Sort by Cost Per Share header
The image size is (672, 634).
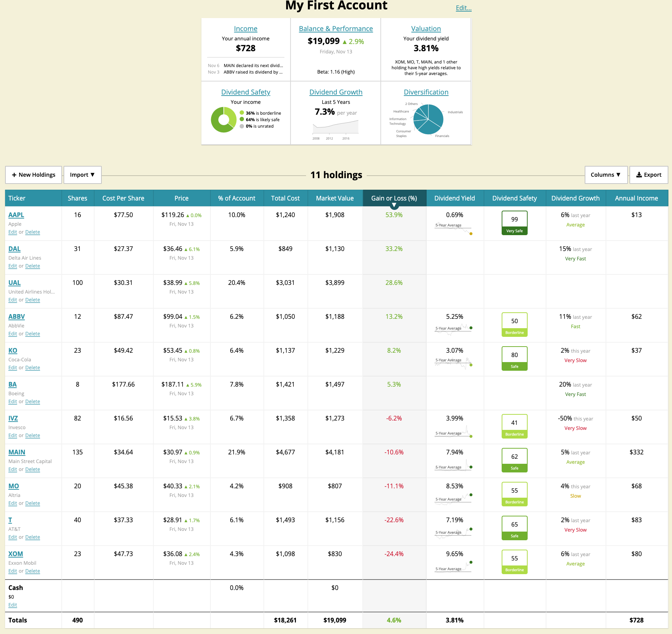[123, 198]
